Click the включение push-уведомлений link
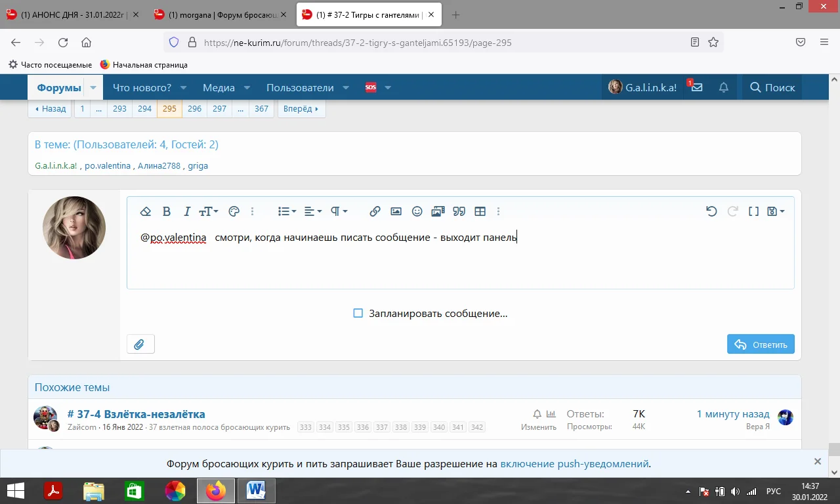Viewport: 840px width, 504px height. click(574, 464)
